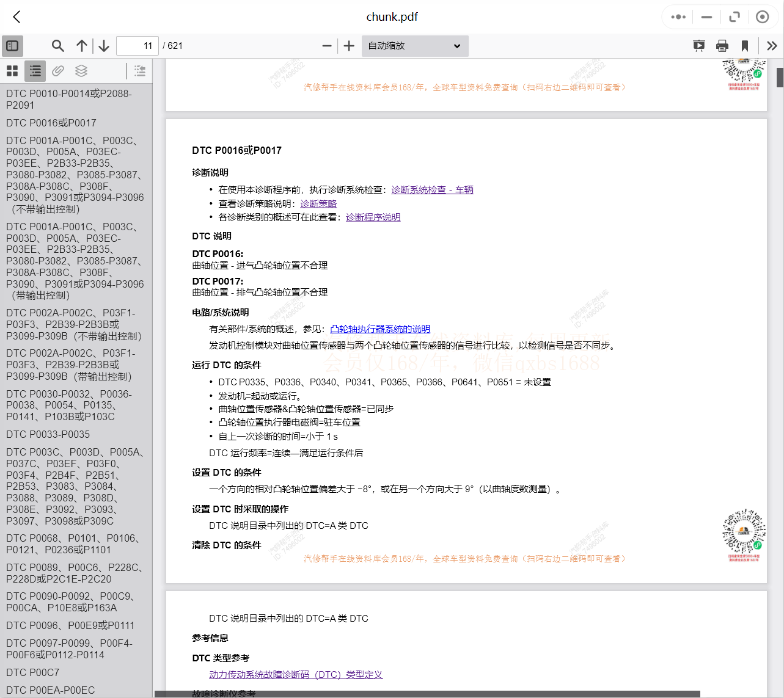The image size is (784, 698).
Task: Show attachments panel
Action: 58,71
